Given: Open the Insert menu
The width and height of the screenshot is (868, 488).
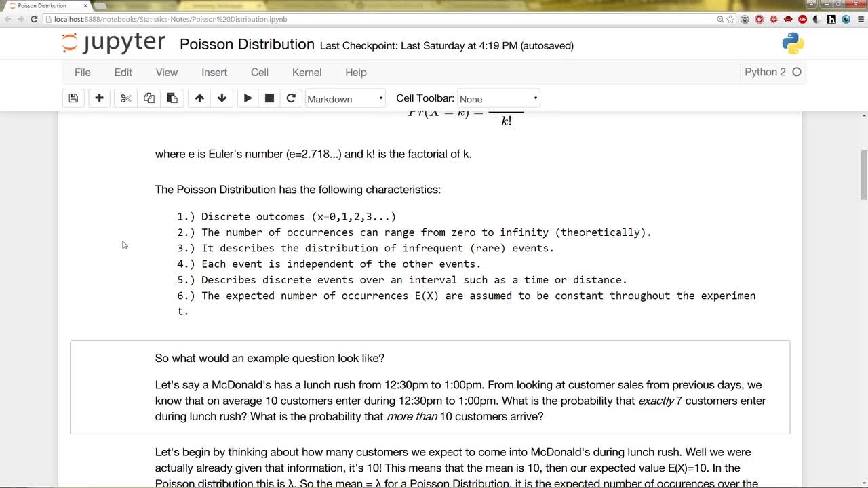Looking at the screenshot, I should coord(214,73).
